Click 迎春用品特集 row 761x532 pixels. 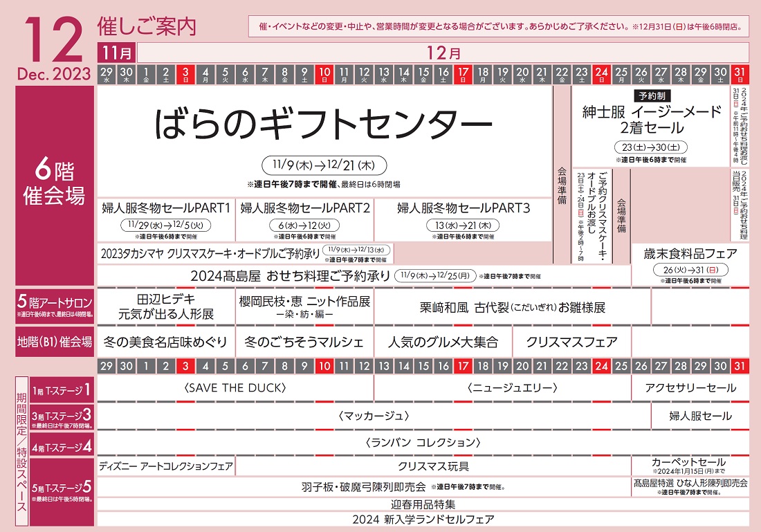[x=423, y=504]
